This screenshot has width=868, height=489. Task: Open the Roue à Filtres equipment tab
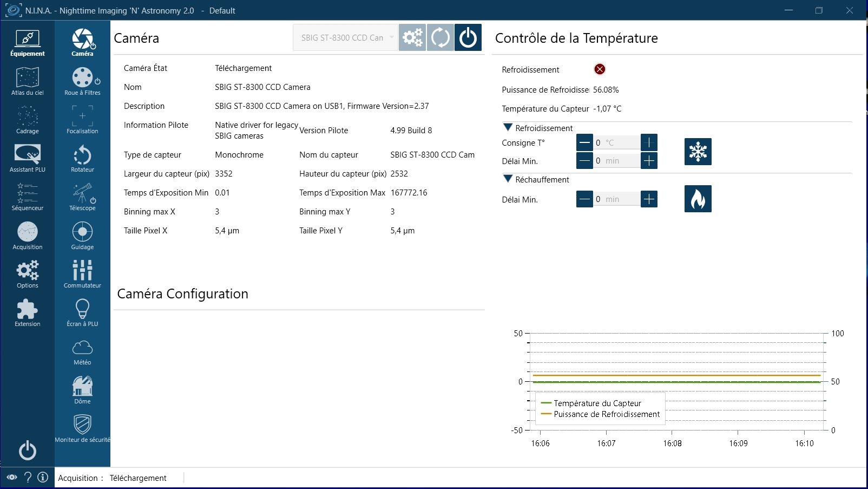pos(82,82)
